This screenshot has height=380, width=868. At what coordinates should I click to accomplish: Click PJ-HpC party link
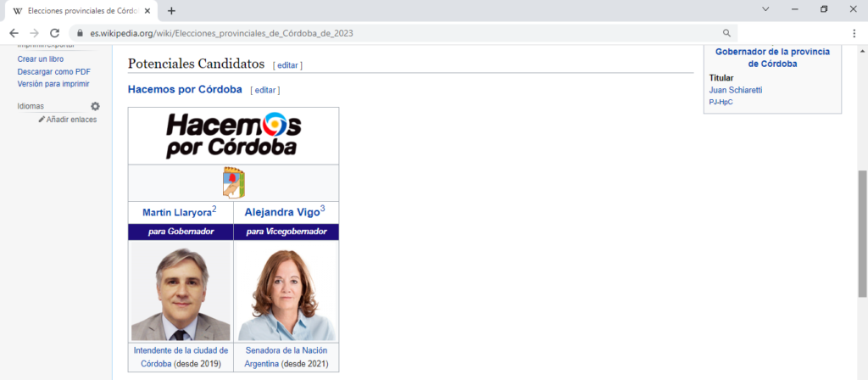point(721,102)
